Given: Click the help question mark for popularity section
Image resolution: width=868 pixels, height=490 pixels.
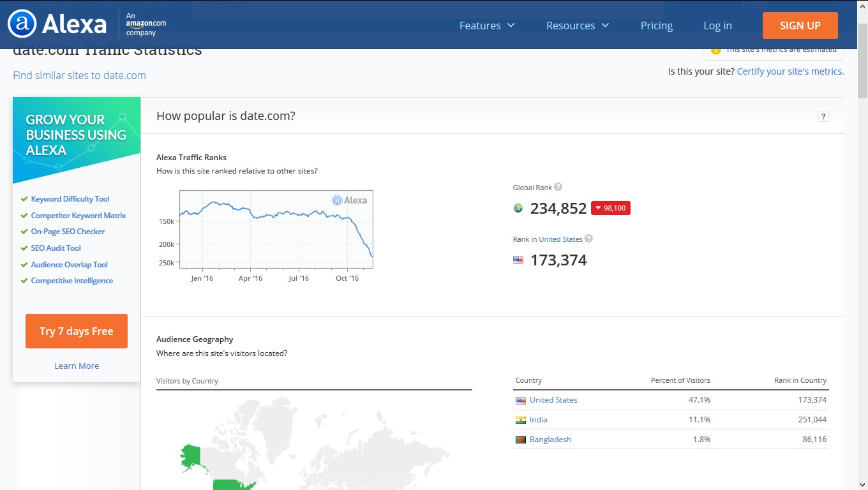Looking at the screenshot, I should pyautogui.click(x=823, y=116).
